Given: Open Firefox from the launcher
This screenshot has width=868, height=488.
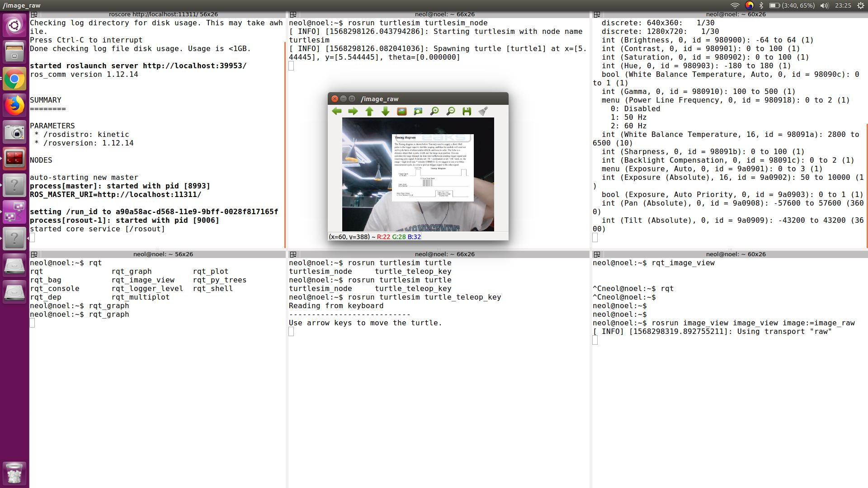Looking at the screenshot, I should click(x=14, y=106).
